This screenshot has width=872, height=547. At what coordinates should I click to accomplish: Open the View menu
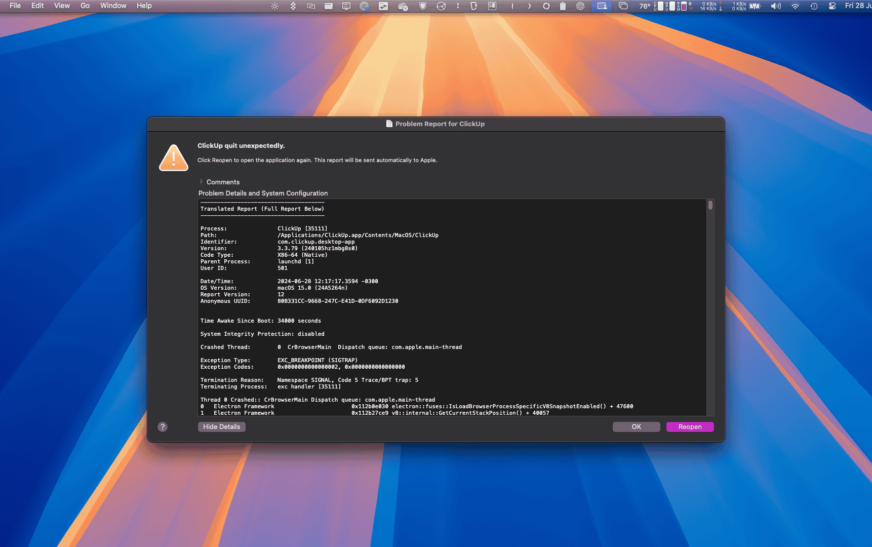tap(62, 6)
